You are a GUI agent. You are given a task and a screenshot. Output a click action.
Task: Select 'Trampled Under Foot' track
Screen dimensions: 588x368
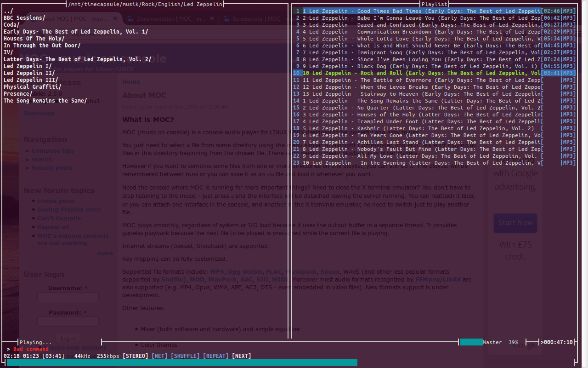(x=434, y=121)
